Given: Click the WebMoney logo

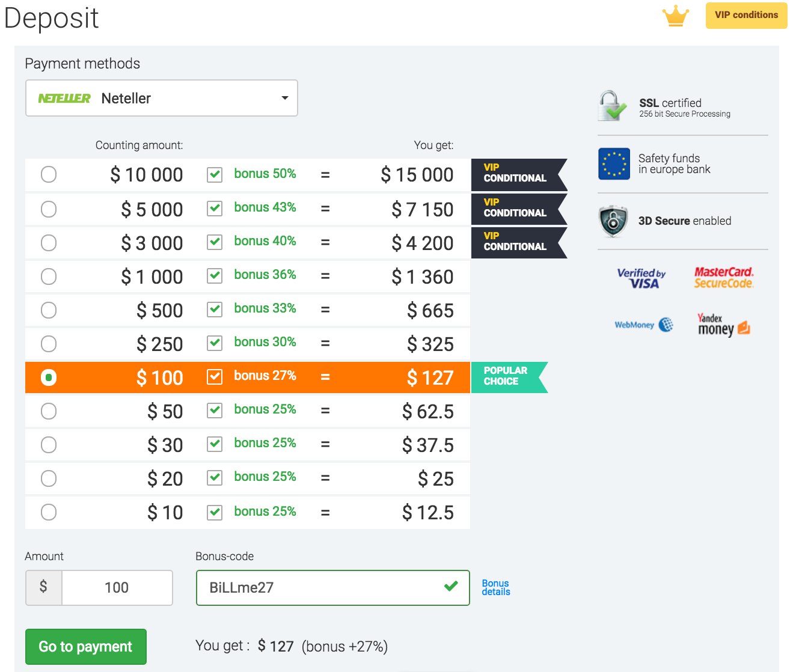Looking at the screenshot, I should pyautogui.click(x=643, y=325).
